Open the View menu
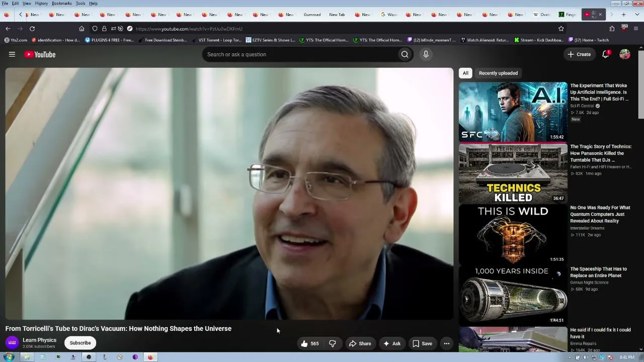The height and width of the screenshot is (362, 644). pos(27,4)
